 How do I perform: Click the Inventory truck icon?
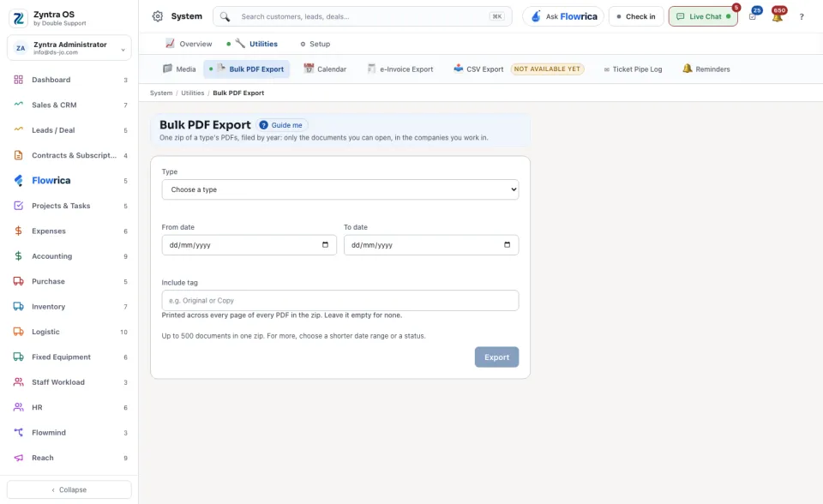(x=18, y=307)
